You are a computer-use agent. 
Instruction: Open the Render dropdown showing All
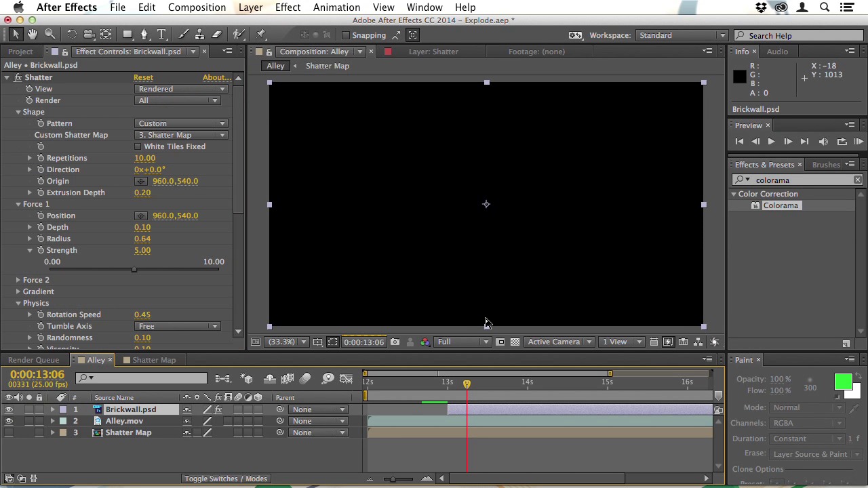(x=178, y=100)
